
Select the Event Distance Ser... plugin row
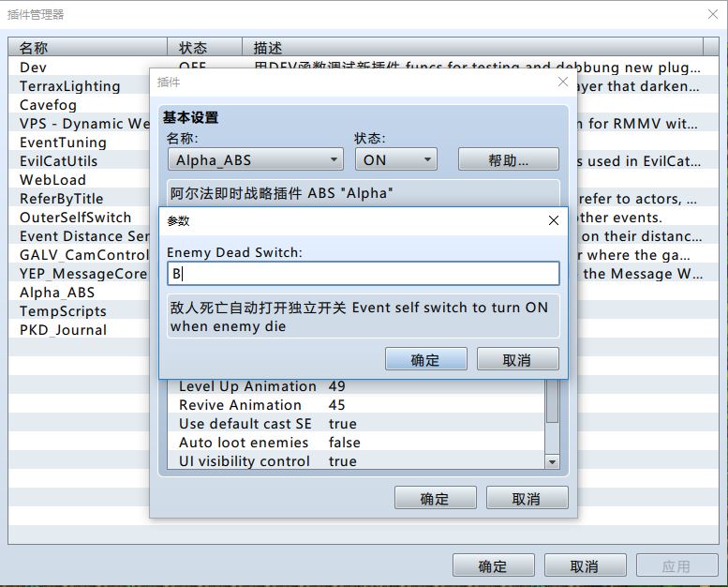pos(79,235)
